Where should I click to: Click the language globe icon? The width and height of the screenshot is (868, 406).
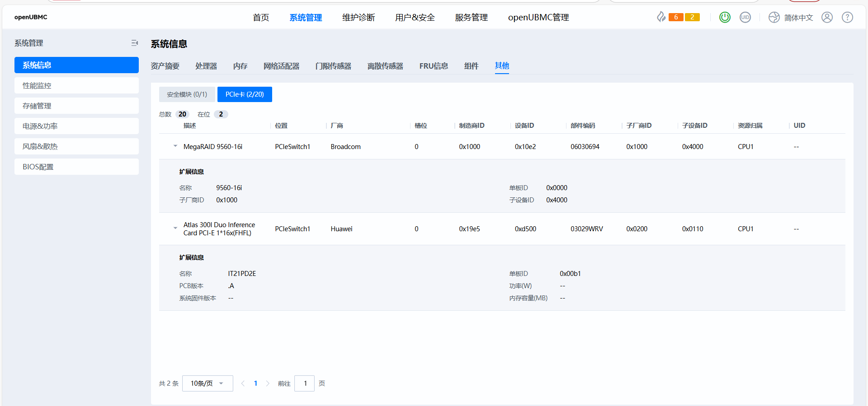click(x=774, y=17)
